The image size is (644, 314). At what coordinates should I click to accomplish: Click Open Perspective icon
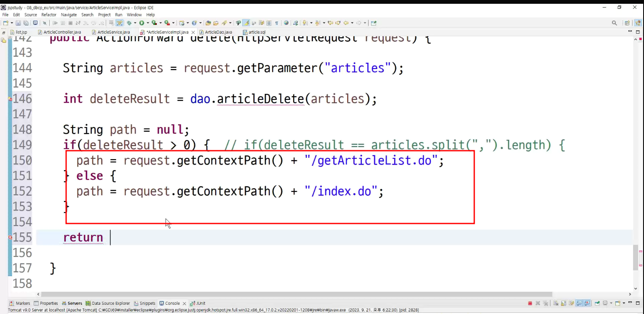tap(627, 23)
